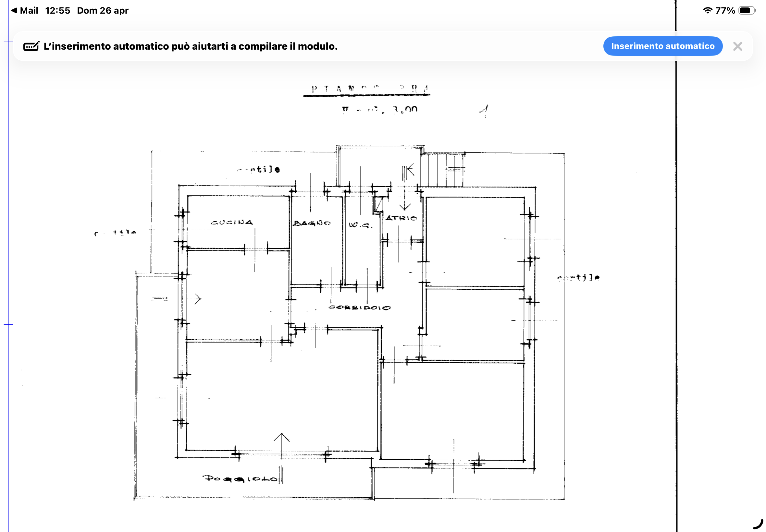This screenshot has height=532, width=766.
Task: Tap the upward entrance arrow above Poggiolo
Action: 281,438
